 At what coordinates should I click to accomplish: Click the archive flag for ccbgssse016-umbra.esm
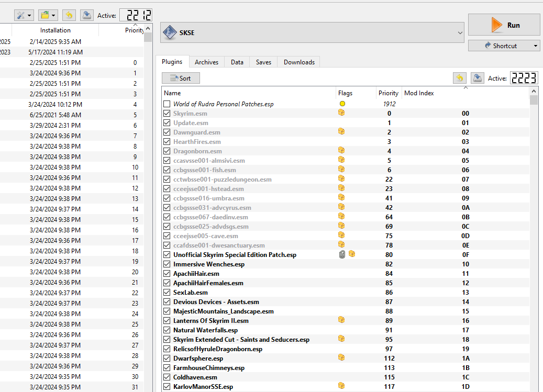pos(341,197)
